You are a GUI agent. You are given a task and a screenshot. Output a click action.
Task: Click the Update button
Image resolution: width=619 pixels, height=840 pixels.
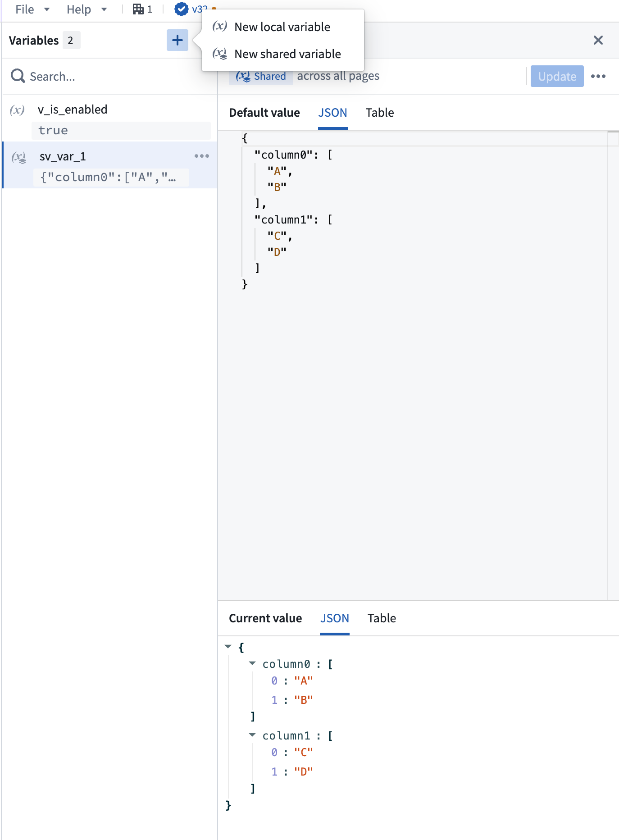click(x=557, y=76)
